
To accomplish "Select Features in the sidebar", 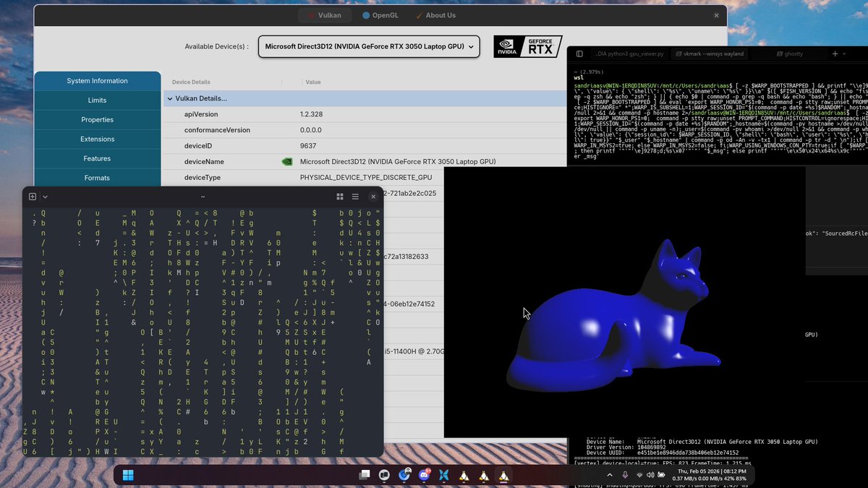I will (97, 158).
